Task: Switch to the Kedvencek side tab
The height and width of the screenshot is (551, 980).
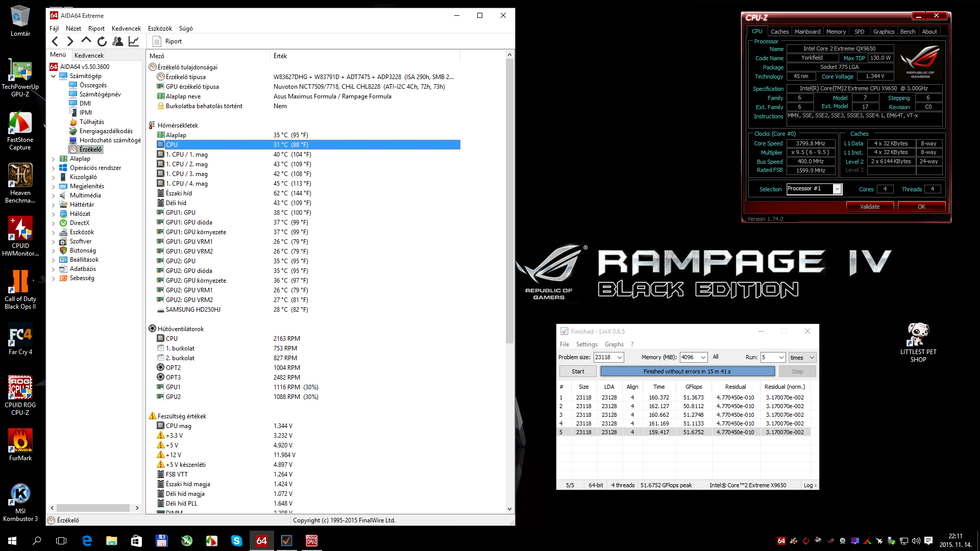Action: pos(89,55)
